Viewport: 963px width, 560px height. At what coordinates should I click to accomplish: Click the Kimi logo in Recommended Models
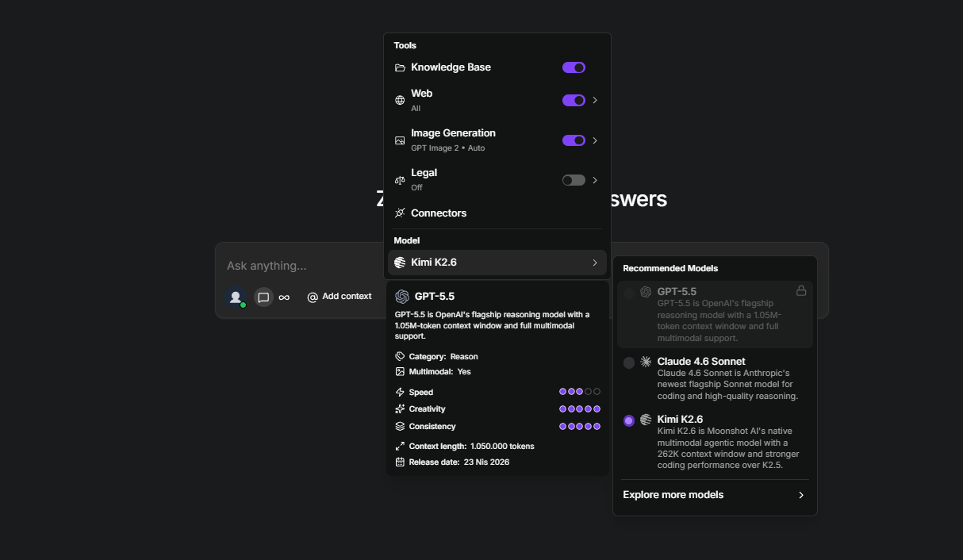tap(646, 420)
